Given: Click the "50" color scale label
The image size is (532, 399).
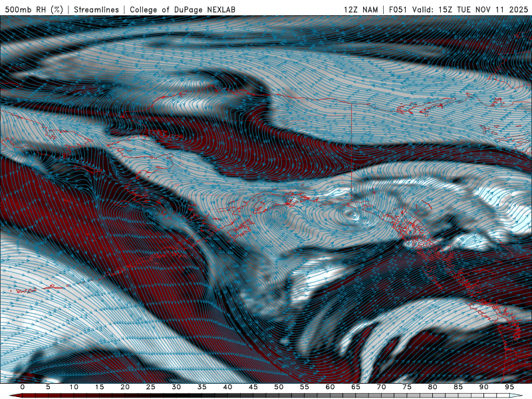Looking at the screenshot, I should (x=279, y=387).
